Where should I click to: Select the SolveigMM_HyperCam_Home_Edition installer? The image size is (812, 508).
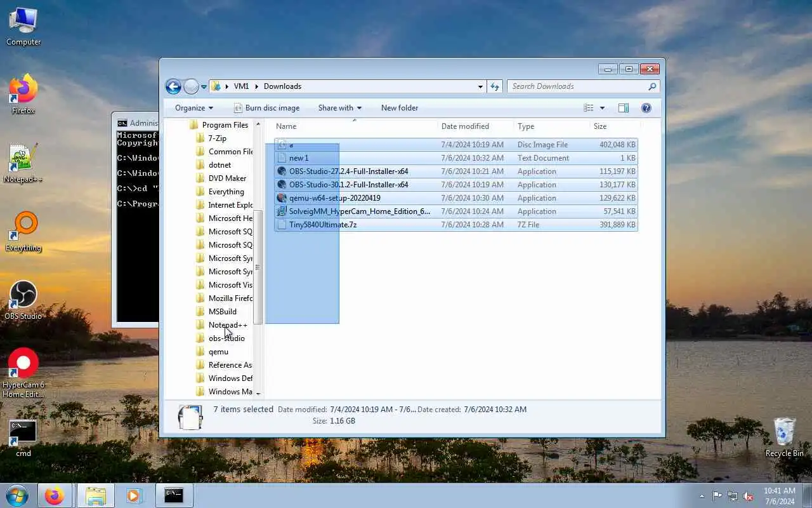456,211
